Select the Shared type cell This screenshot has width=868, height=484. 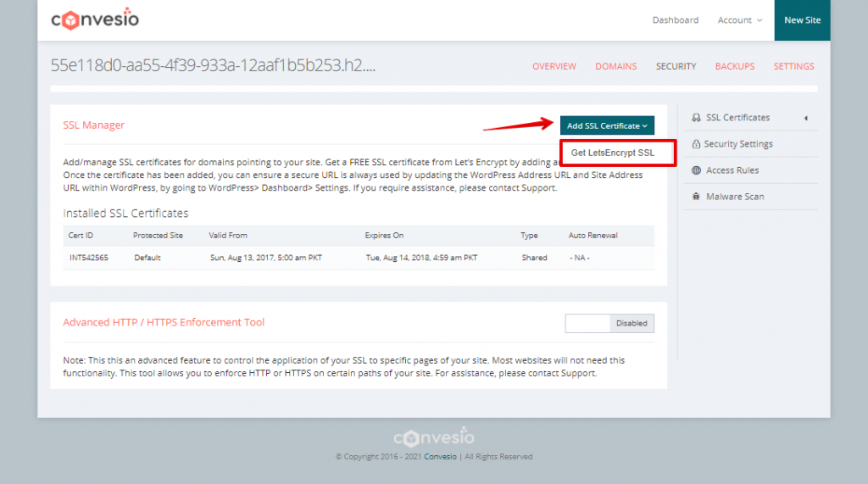534,258
